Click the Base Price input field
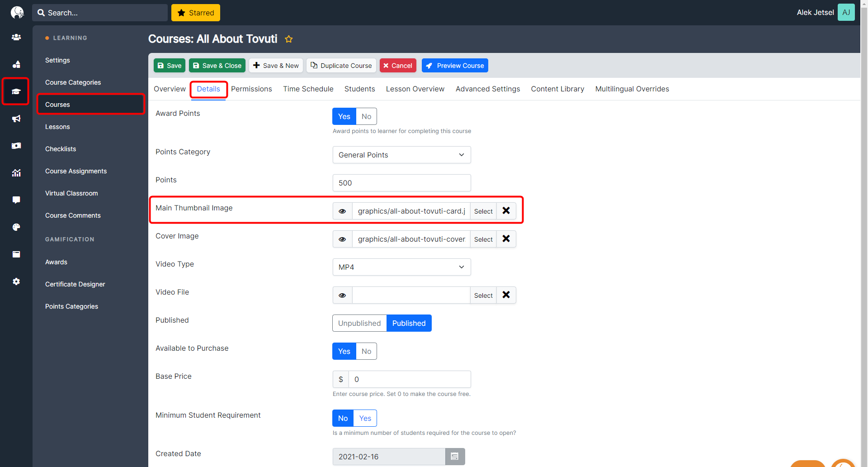Screen dimensions: 868x467 point(410,379)
